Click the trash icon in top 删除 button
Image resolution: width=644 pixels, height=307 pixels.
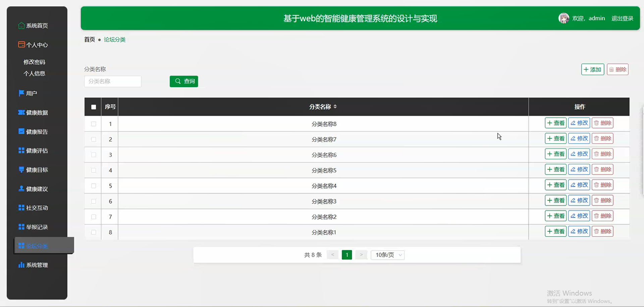point(611,69)
